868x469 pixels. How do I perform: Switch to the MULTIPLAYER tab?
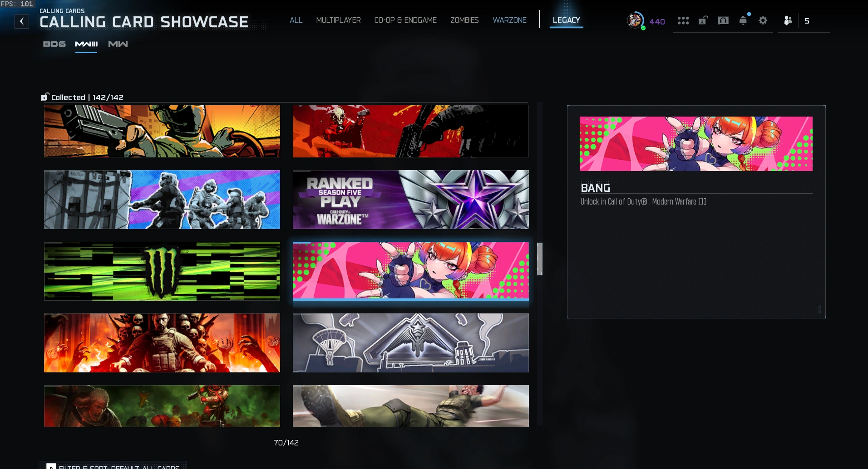coord(338,20)
